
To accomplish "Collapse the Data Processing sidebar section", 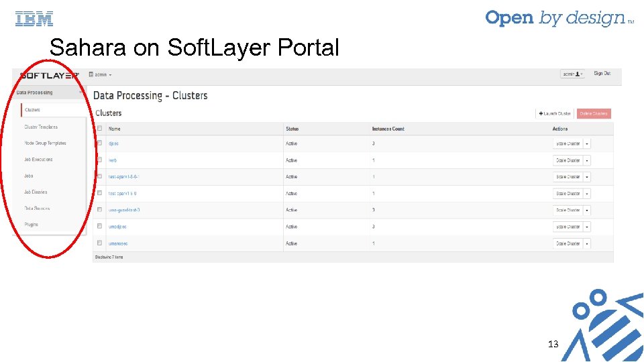I will pos(48,93).
